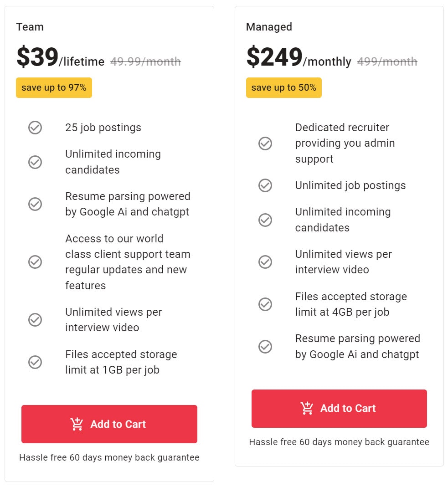Click Team's 60 days money back guarantee text
The image size is (448, 487).
109,457
